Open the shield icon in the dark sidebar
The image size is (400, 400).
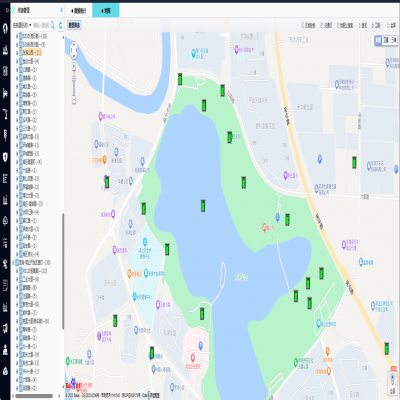[5, 157]
